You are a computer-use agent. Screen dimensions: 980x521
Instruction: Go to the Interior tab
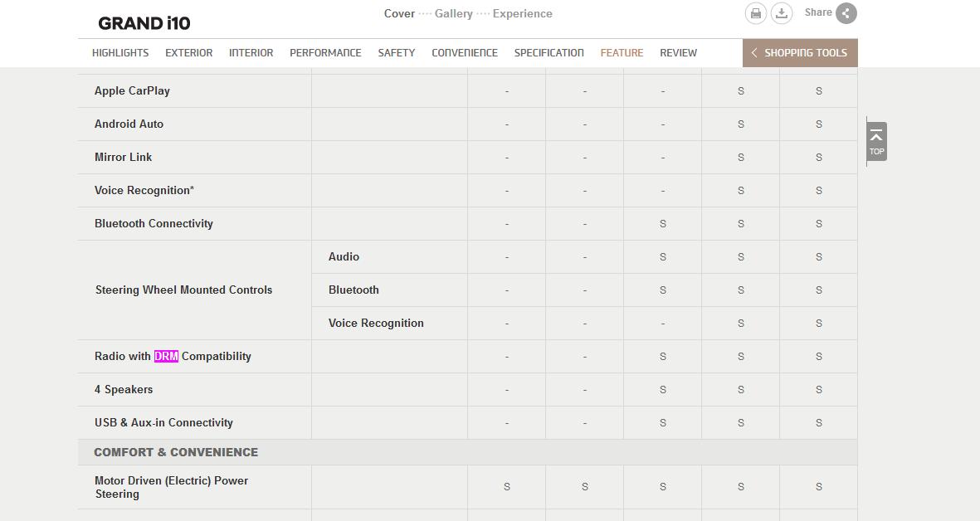tap(251, 53)
